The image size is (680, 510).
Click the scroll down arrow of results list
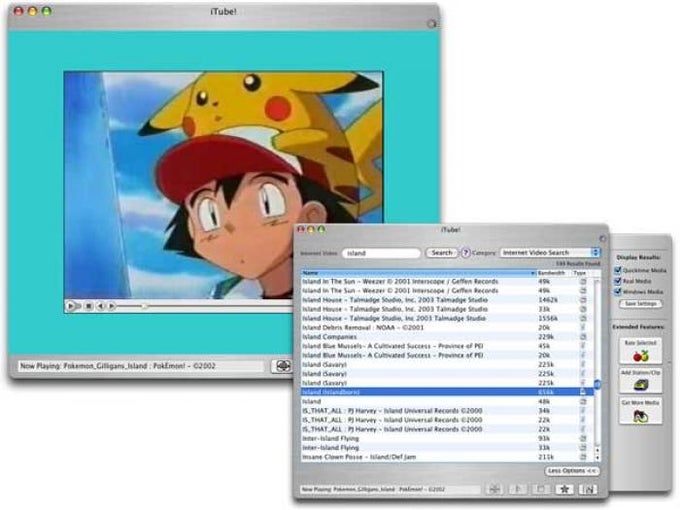tap(597, 458)
